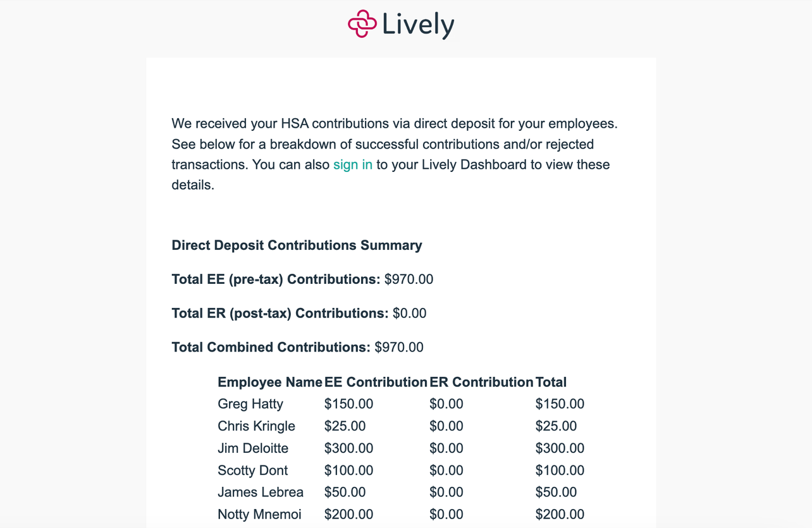Click Greg Hatty's $0.00 ER contribution

coord(446,404)
